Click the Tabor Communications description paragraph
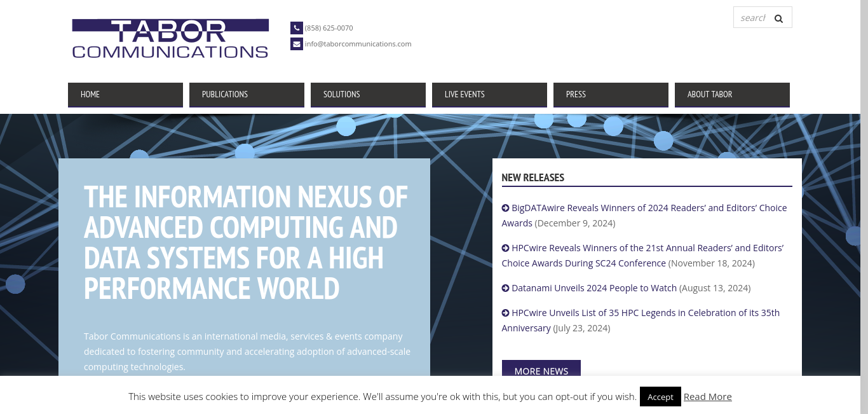868x414 pixels. tap(247, 352)
